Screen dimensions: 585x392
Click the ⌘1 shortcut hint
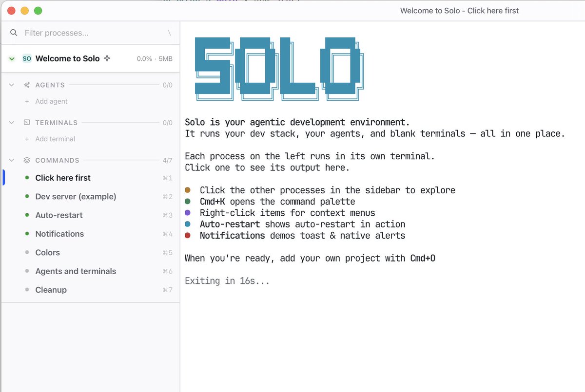167,178
